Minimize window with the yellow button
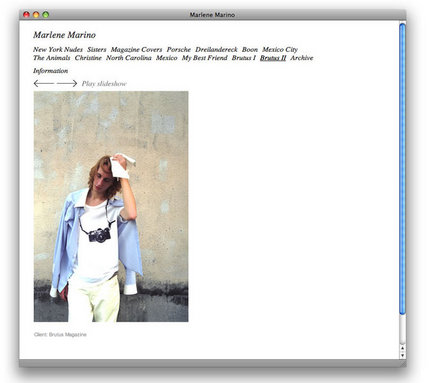 [36, 14]
